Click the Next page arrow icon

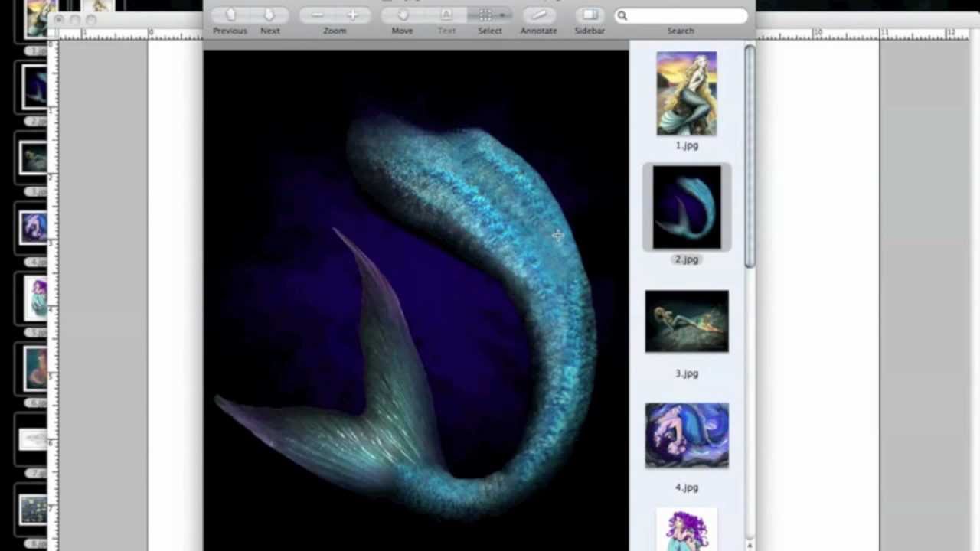(x=269, y=15)
